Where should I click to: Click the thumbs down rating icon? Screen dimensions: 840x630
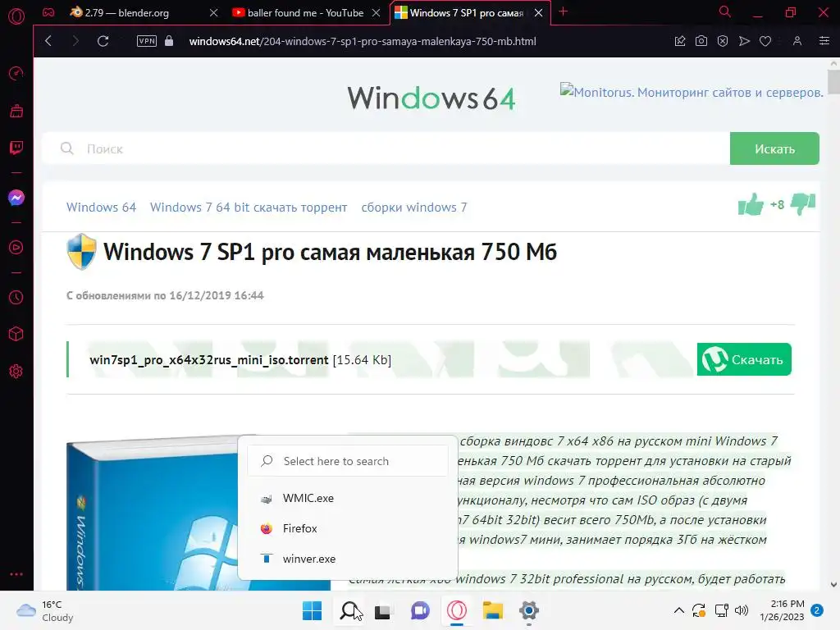click(802, 204)
